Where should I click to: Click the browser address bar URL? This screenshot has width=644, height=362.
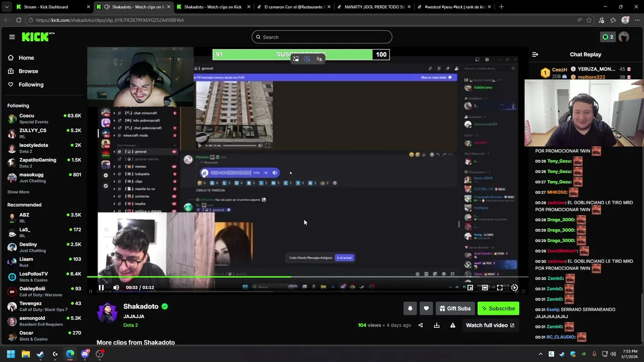pyautogui.click(x=110, y=20)
